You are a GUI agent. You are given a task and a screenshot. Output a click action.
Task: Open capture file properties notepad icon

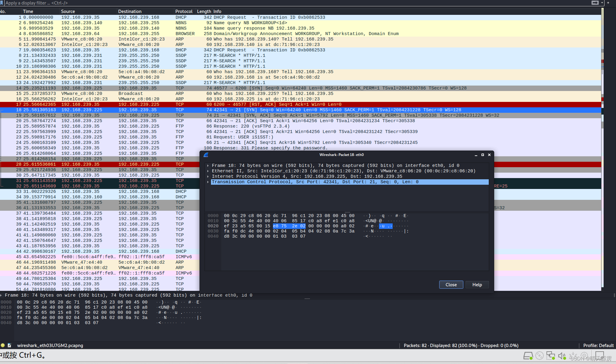pos(9,345)
